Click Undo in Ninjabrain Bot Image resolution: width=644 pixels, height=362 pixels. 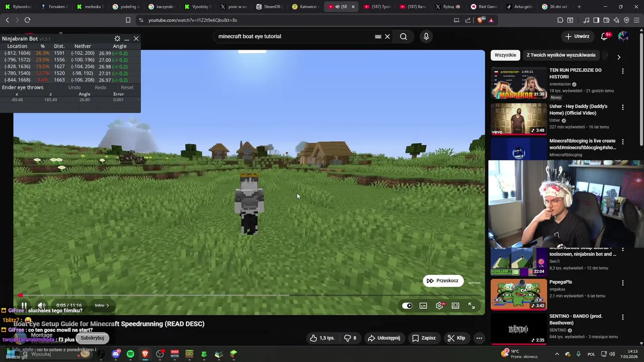pos(74,87)
